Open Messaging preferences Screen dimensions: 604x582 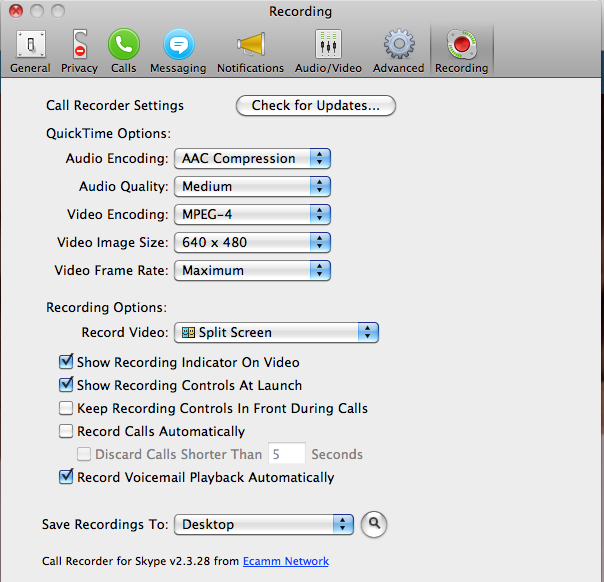pos(178,51)
